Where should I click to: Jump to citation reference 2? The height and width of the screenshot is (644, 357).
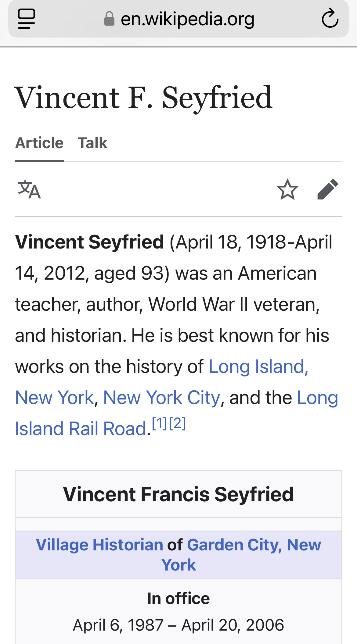[x=177, y=423]
